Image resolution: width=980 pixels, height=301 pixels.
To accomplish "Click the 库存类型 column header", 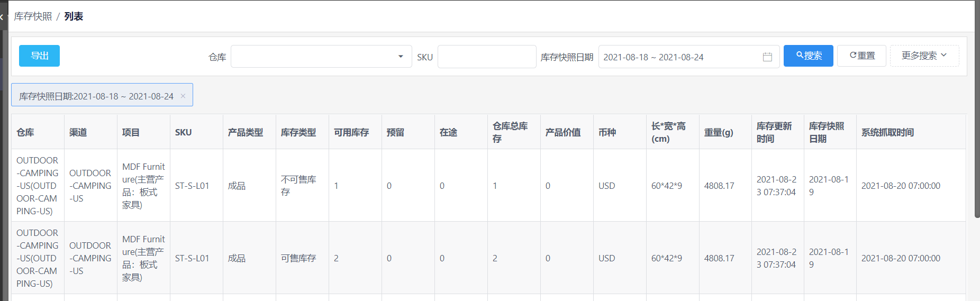I will [298, 132].
